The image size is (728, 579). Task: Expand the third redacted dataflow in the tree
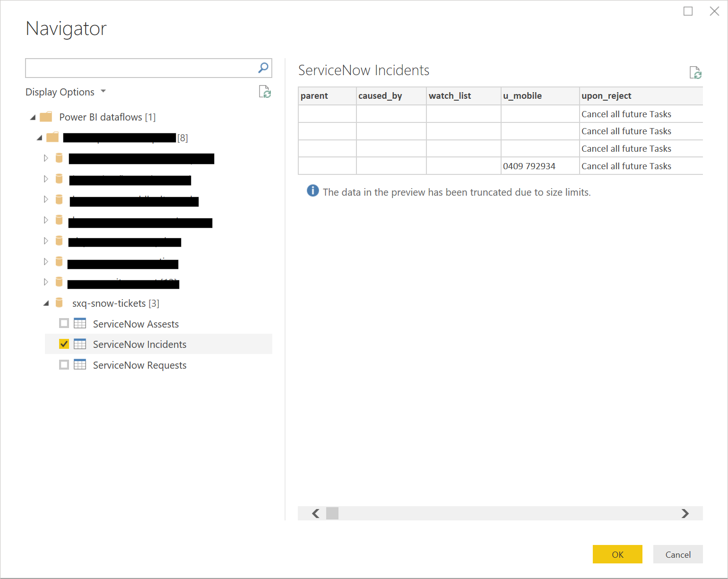coord(46,199)
